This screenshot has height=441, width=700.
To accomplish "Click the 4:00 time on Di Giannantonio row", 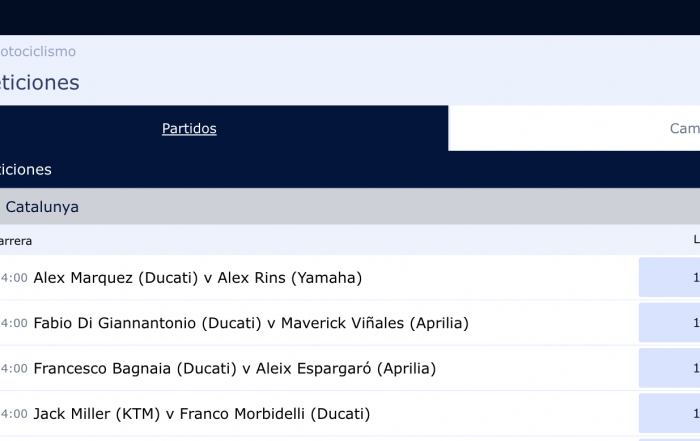I will coord(14,323).
